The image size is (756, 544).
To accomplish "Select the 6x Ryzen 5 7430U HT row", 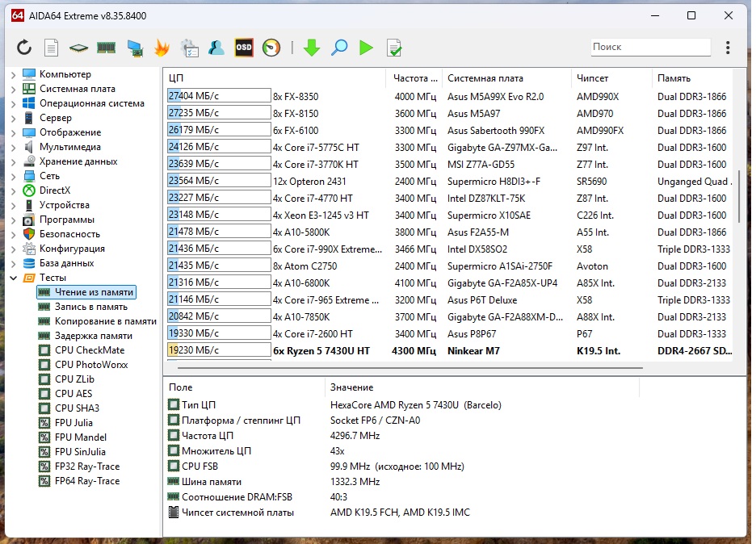I will coord(449,351).
